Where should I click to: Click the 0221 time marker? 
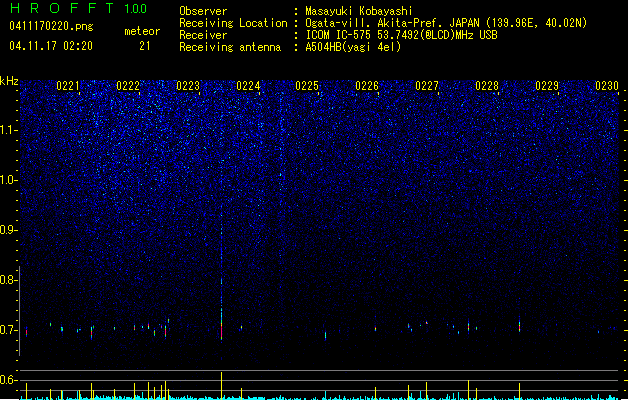point(68,86)
